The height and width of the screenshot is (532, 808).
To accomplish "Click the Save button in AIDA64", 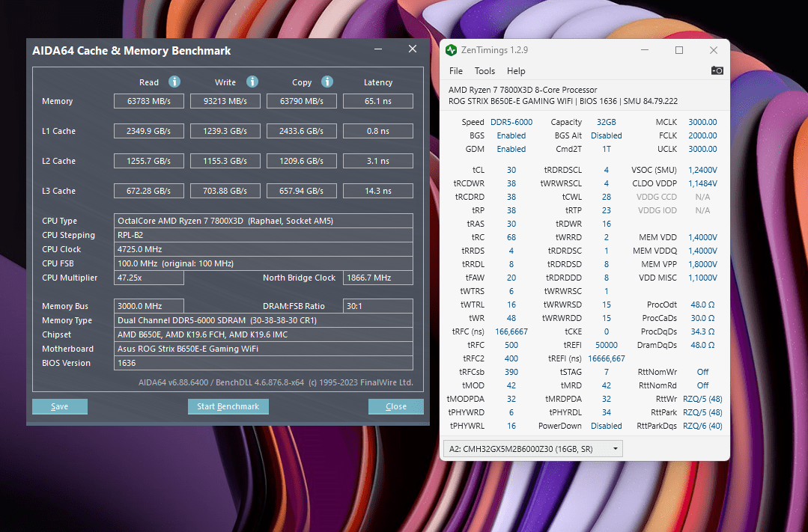I will coord(60,406).
